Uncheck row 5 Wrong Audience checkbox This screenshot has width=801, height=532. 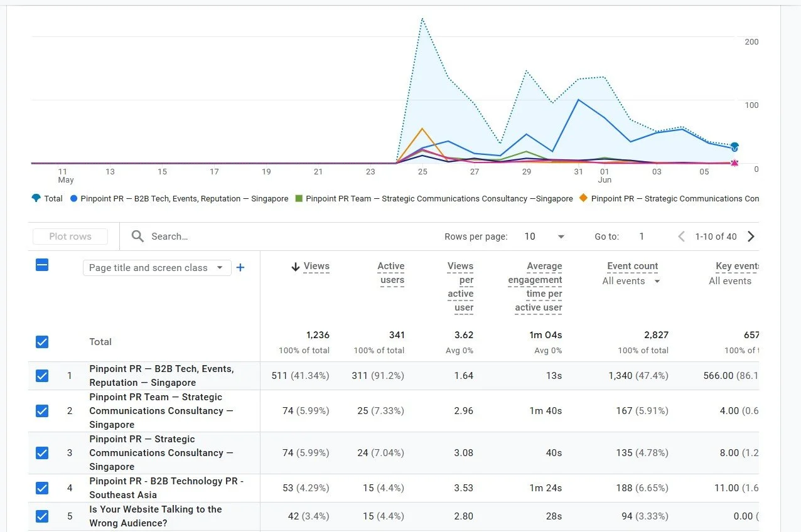coord(42,516)
